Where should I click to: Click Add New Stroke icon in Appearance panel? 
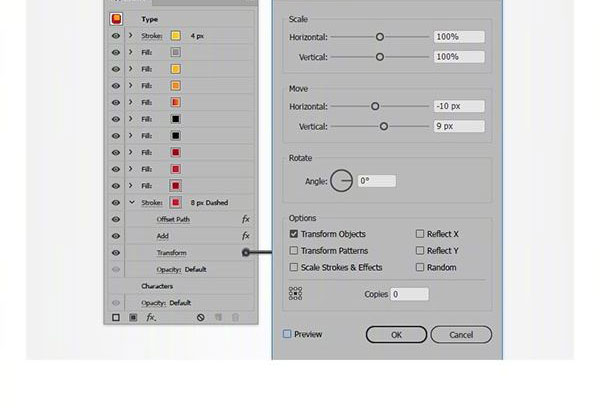point(116,317)
